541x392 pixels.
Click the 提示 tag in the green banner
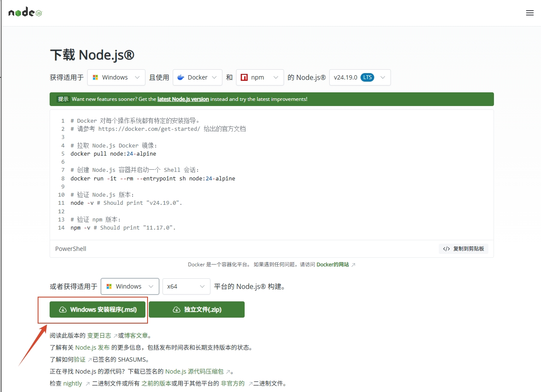click(x=63, y=99)
